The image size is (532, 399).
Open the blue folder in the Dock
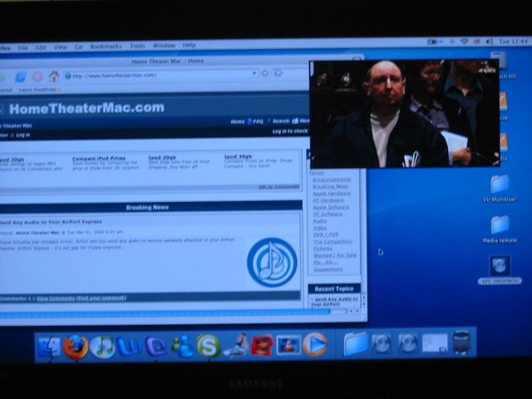pyautogui.click(x=355, y=343)
